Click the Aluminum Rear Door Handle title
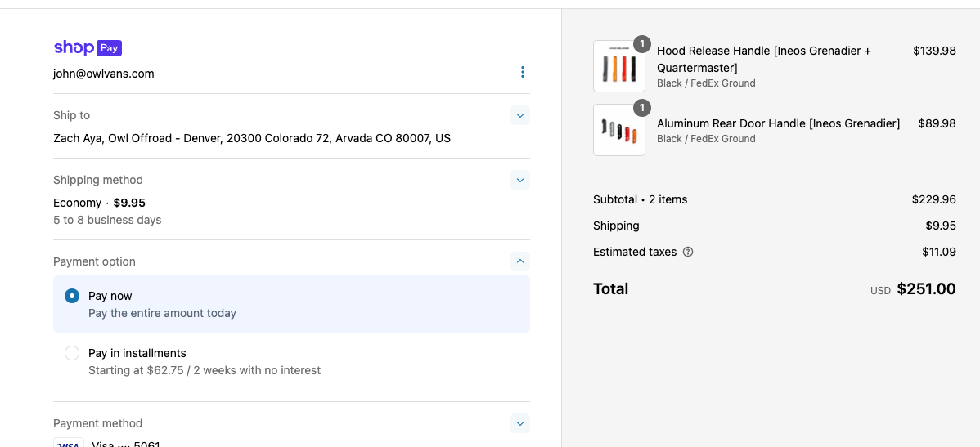Screen dimensions: 980x447 click(778, 123)
